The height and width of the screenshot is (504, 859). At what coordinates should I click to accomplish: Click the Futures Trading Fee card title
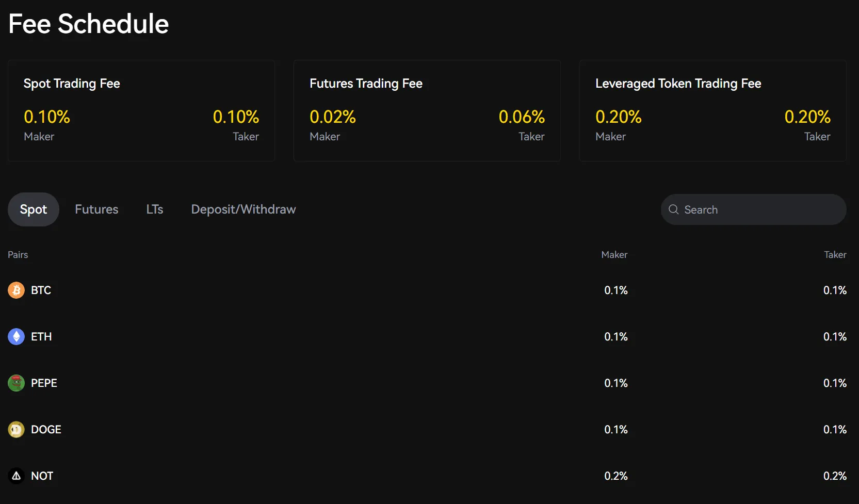(x=366, y=84)
